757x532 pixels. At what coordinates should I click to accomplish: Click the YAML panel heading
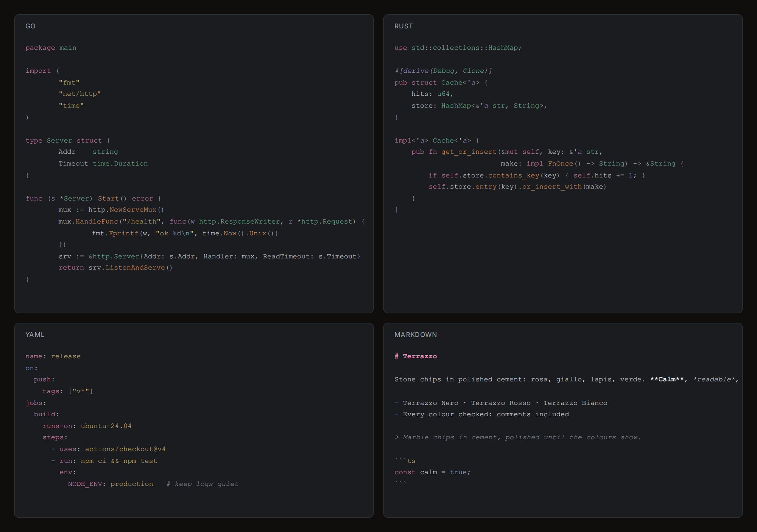(x=35, y=334)
